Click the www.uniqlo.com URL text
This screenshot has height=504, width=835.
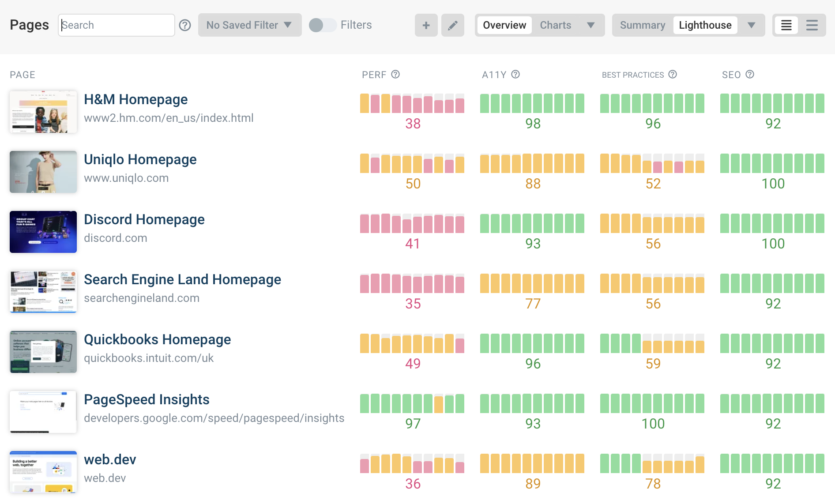(x=126, y=178)
